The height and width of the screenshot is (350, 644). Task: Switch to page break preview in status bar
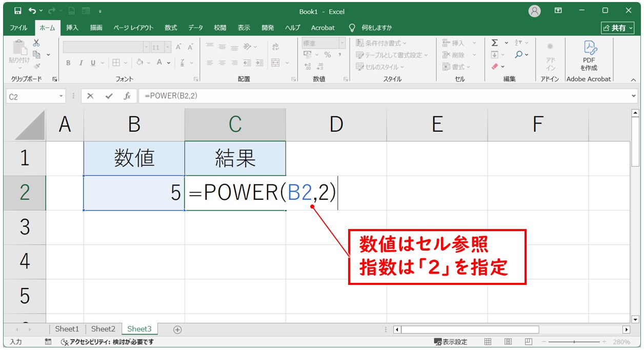(x=527, y=342)
